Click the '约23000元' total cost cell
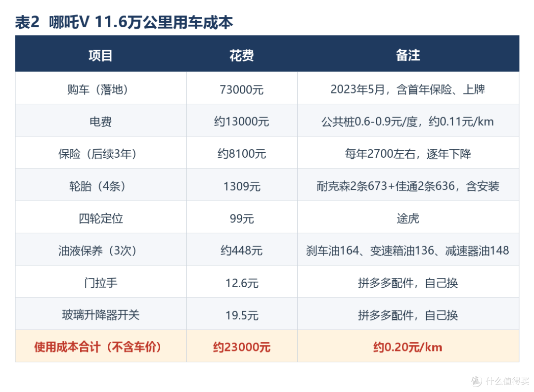Viewport: 534px width, 392px height. coord(242,346)
